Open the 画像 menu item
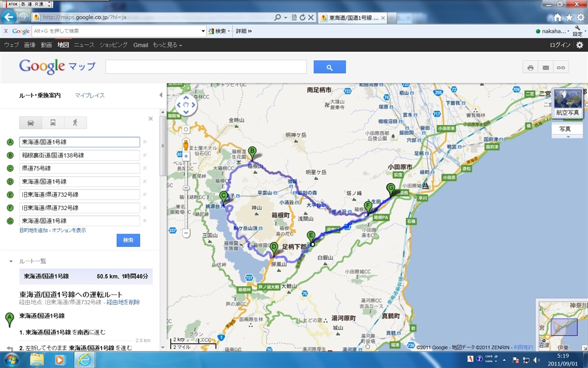Viewport: 588px width, 368px height. click(30, 45)
